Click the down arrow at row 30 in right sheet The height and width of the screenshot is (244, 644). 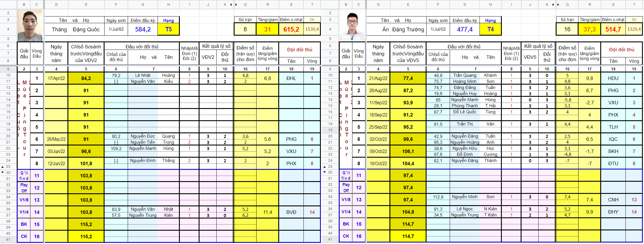325,172
